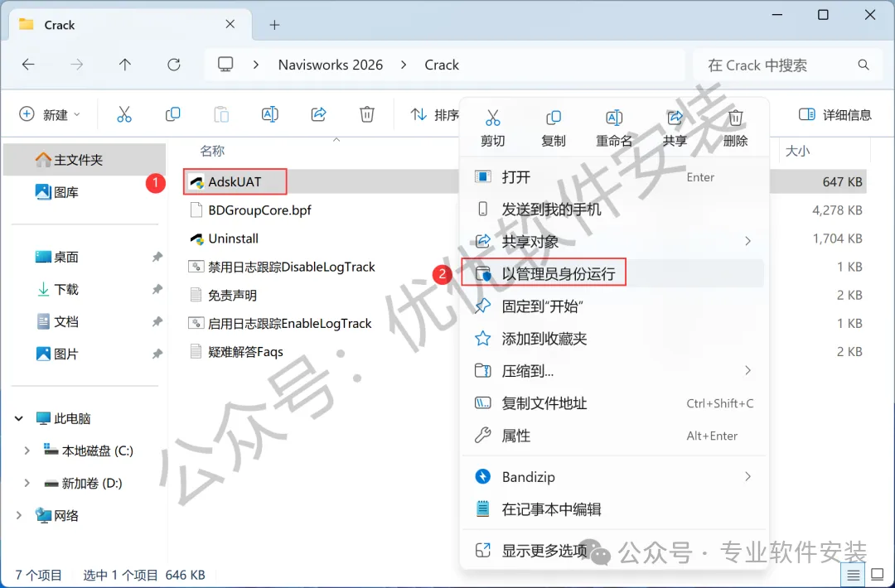Click 剪切 in the context menu top row

point(492,128)
